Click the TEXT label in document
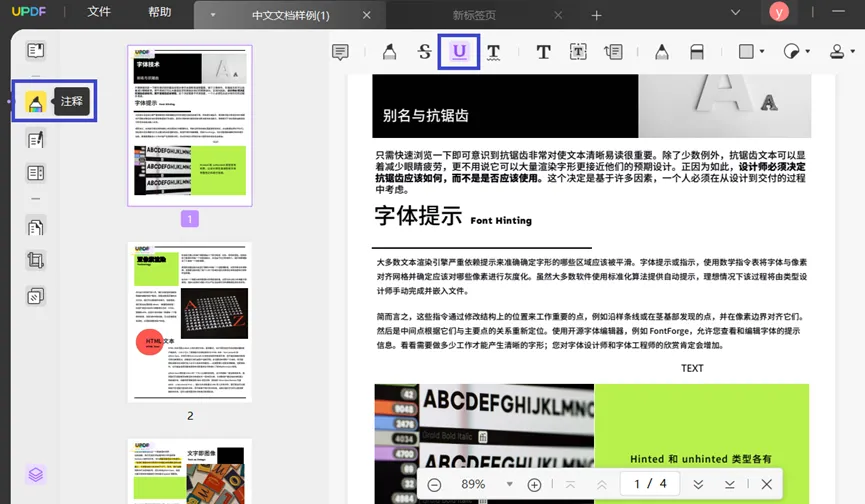Image resolution: width=865 pixels, height=504 pixels. tap(692, 368)
